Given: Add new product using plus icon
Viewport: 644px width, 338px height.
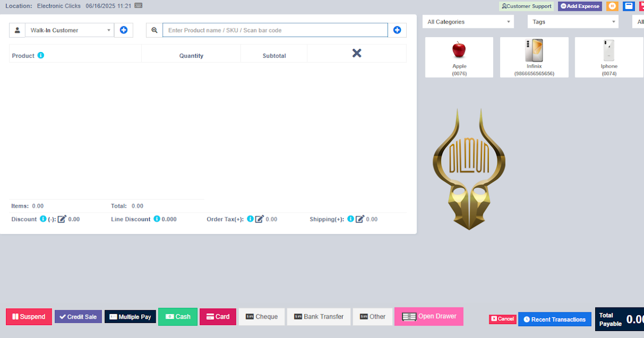Looking at the screenshot, I should [397, 30].
